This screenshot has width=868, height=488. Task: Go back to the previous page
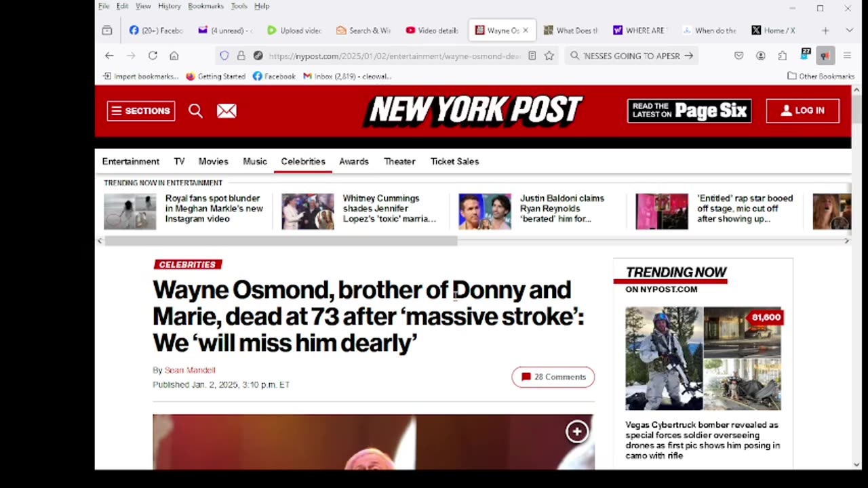(x=109, y=56)
